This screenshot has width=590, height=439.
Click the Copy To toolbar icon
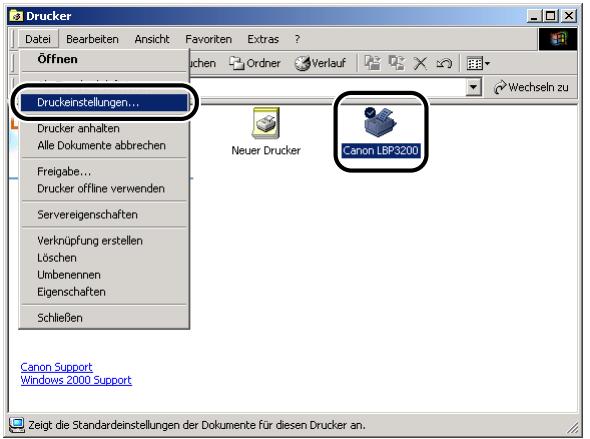click(397, 63)
